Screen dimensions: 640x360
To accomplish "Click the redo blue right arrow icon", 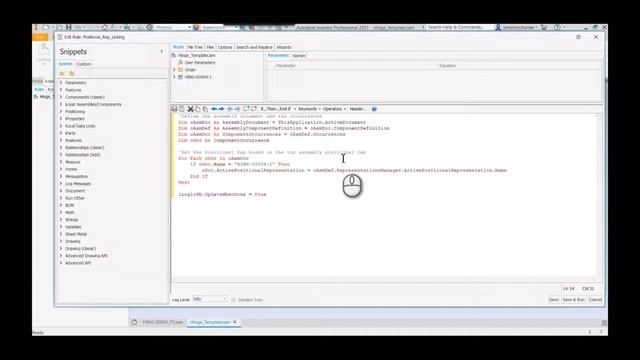I will (221, 109).
